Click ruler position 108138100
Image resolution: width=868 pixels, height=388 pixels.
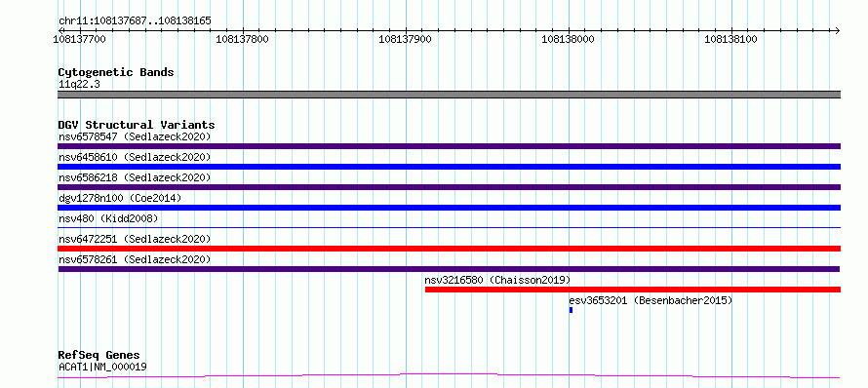[x=730, y=39]
